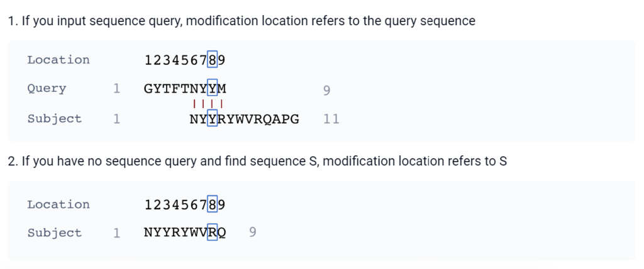
Task: Click the boxed R in NYYRYWVRQ sequence
Action: (213, 233)
